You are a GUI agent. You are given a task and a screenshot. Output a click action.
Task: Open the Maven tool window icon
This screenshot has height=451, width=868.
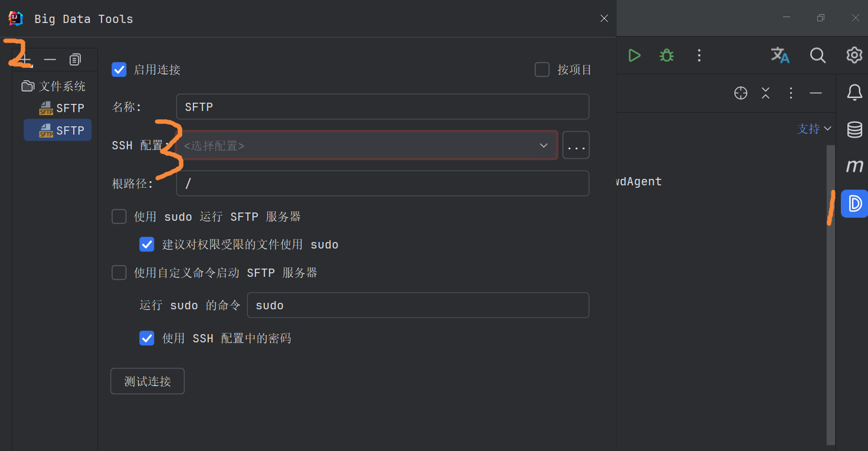854,166
